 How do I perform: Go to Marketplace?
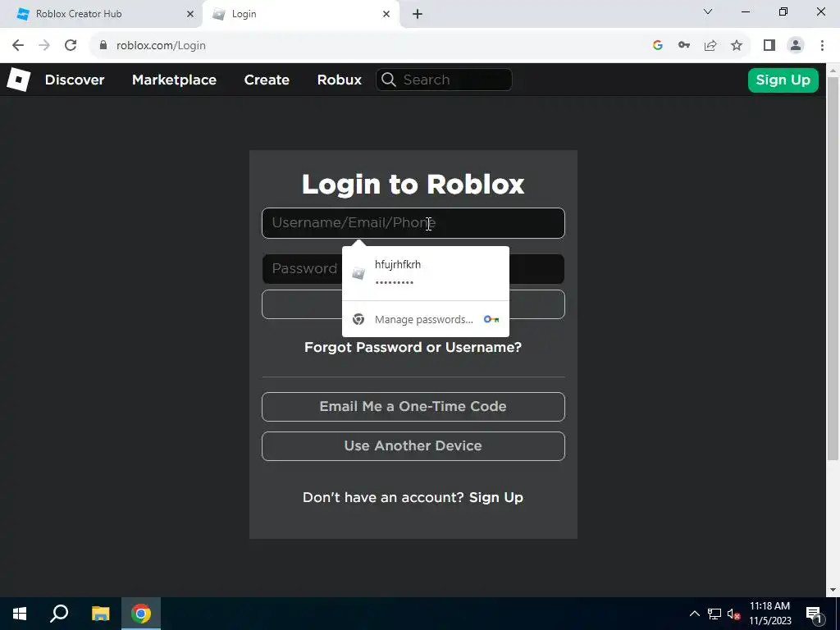[174, 80]
